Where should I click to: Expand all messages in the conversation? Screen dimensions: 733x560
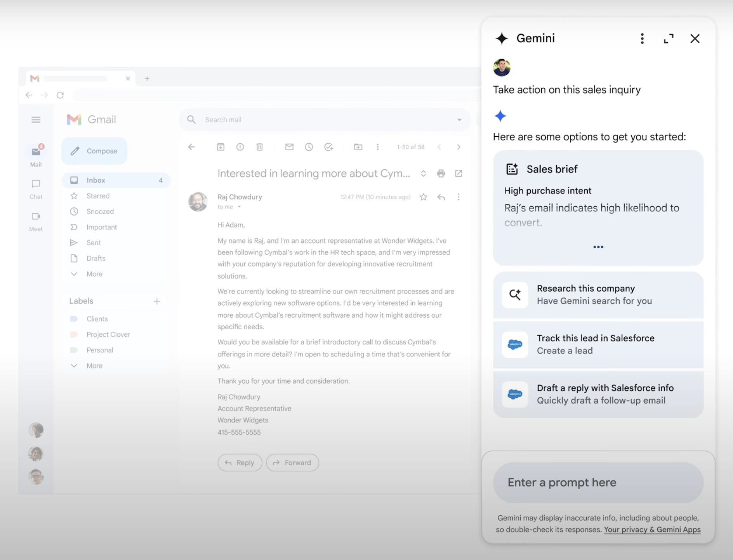click(x=423, y=174)
